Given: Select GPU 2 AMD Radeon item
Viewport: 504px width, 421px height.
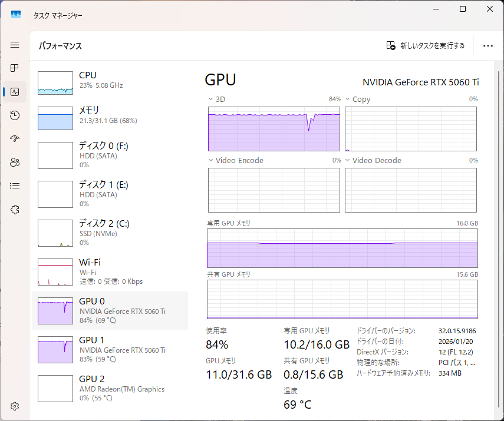Looking at the screenshot, I should 110,388.
